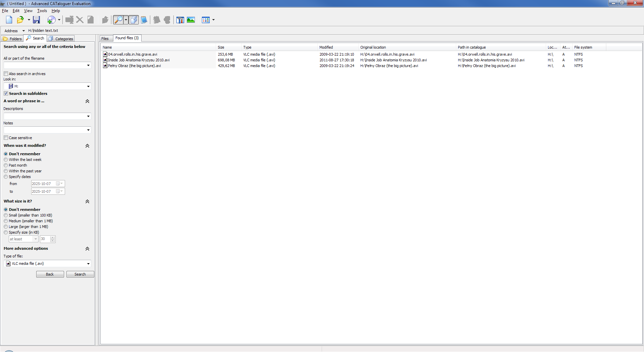Open the view mode grid icon dropdown
This screenshot has height=352, width=644.
pyautogui.click(x=213, y=20)
